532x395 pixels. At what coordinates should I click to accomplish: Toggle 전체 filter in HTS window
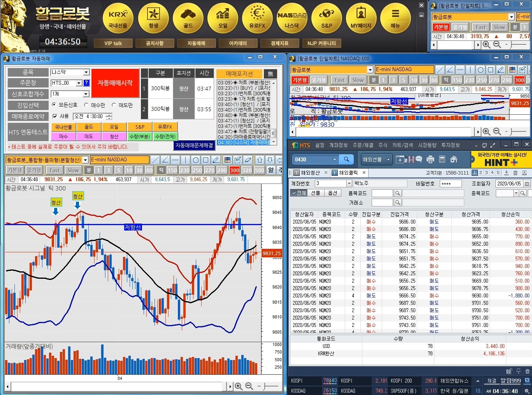pos(299,193)
